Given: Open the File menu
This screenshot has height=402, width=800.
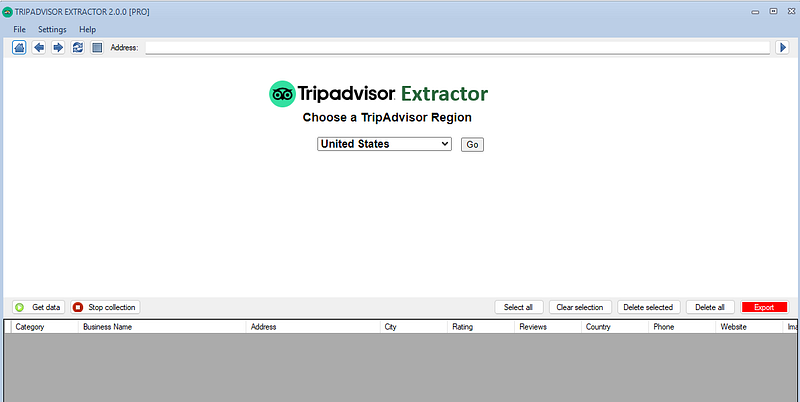Looking at the screenshot, I should (x=19, y=30).
